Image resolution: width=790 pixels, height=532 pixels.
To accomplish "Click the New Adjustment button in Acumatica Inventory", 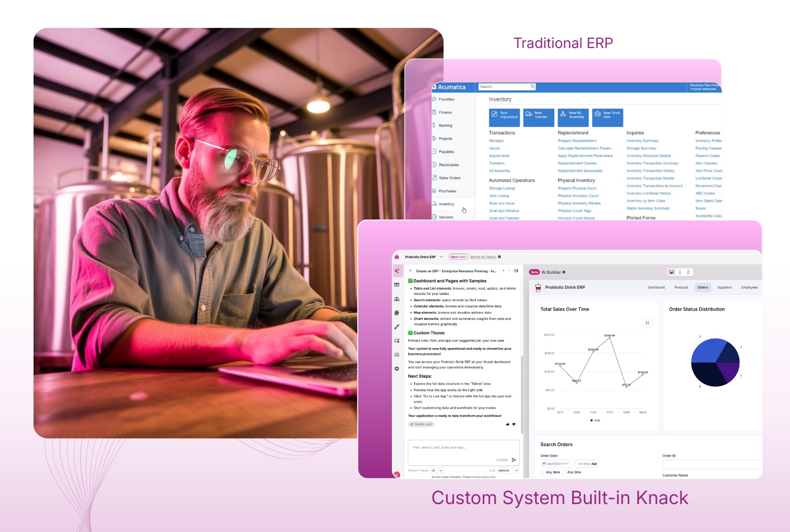I will coord(504,118).
